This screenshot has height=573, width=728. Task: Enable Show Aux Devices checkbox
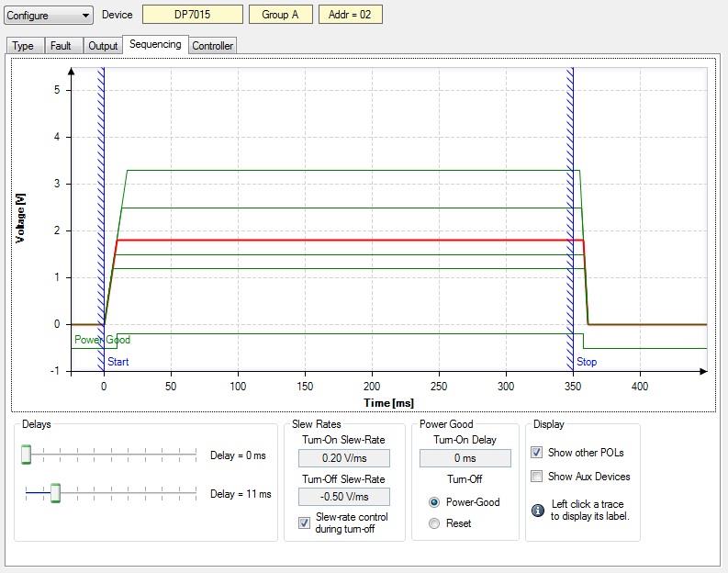point(537,477)
